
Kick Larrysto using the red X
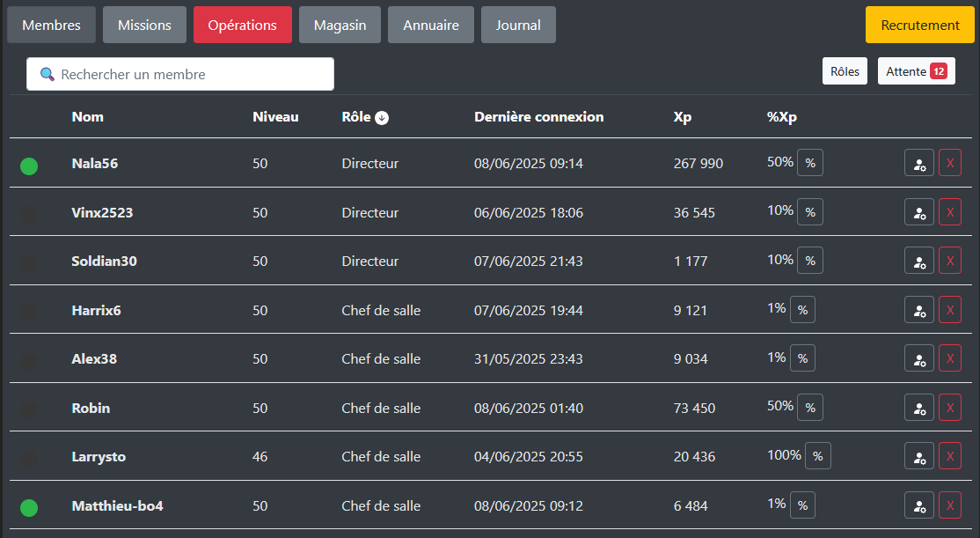pyautogui.click(x=950, y=456)
